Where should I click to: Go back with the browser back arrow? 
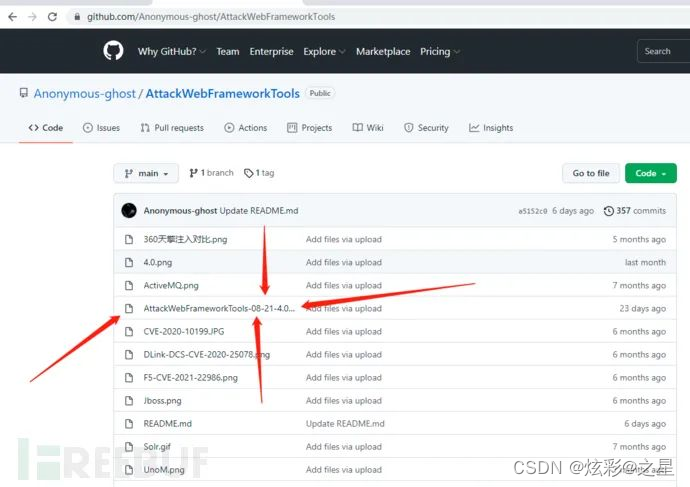(12, 17)
